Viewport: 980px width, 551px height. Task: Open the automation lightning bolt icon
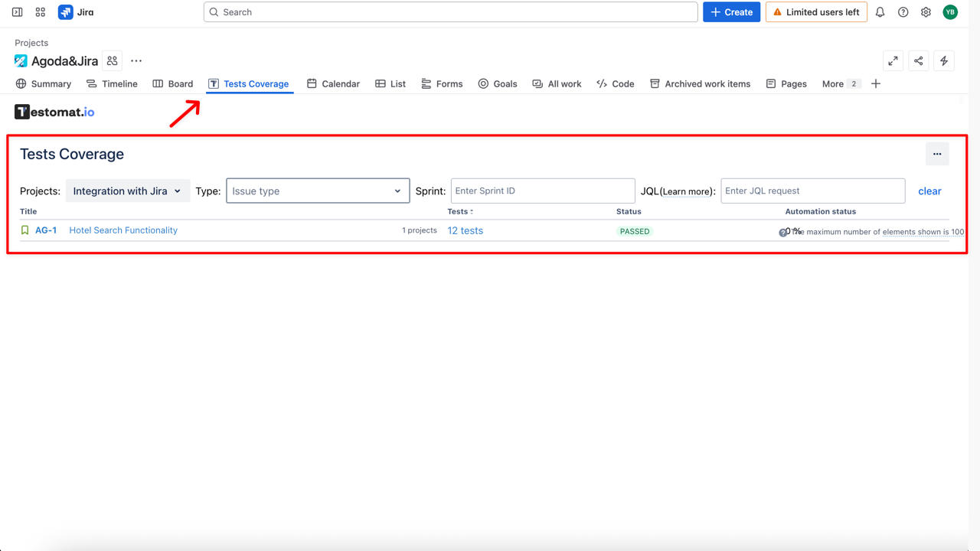(x=944, y=61)
